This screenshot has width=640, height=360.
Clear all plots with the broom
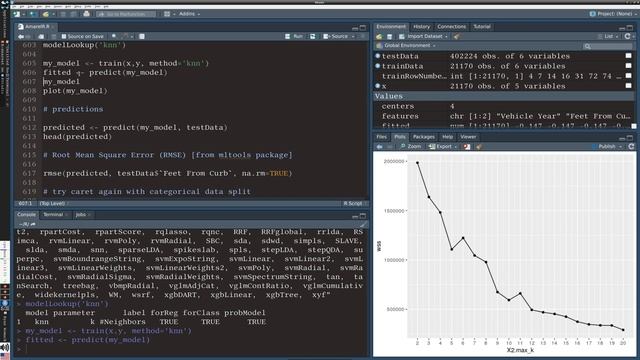pyautogui.click(x=478, y=147)
